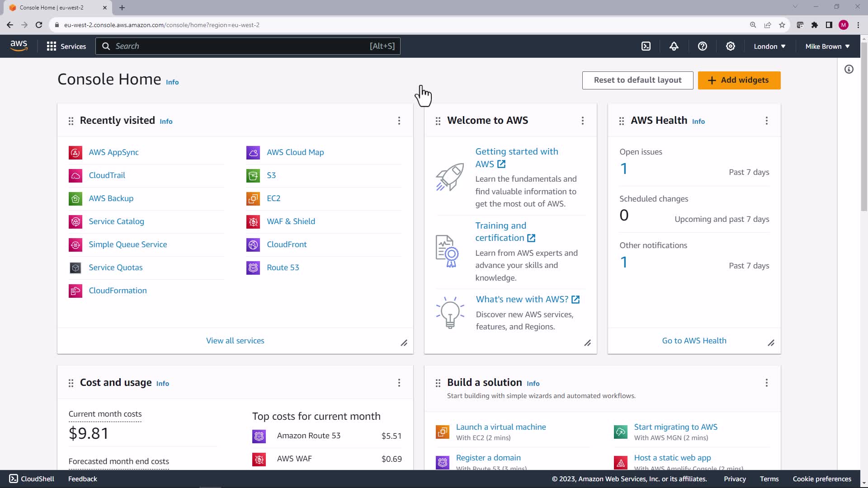The image size is (868, 488).
Task: Expand the London region dropdown
Action: tap(769, 46)
